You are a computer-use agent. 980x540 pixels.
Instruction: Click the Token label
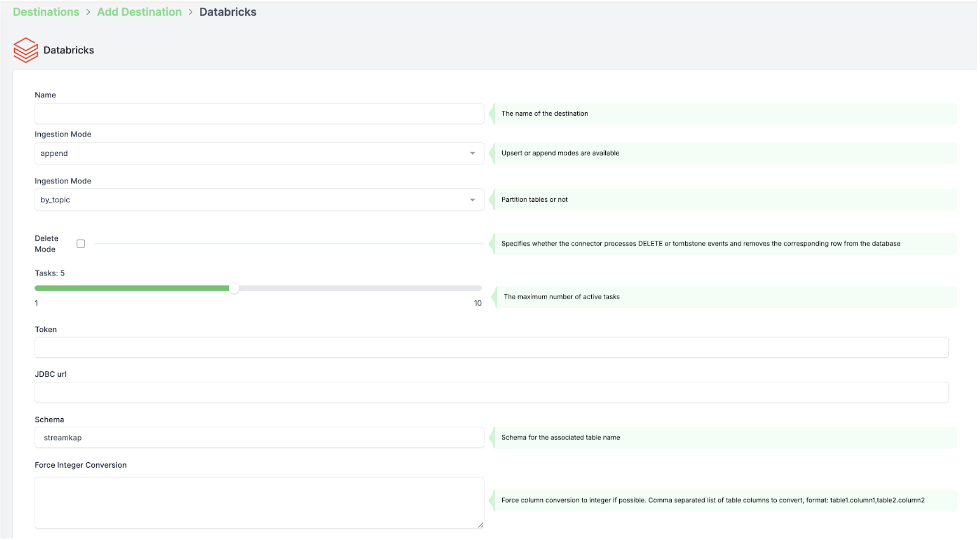pos(46,330)
